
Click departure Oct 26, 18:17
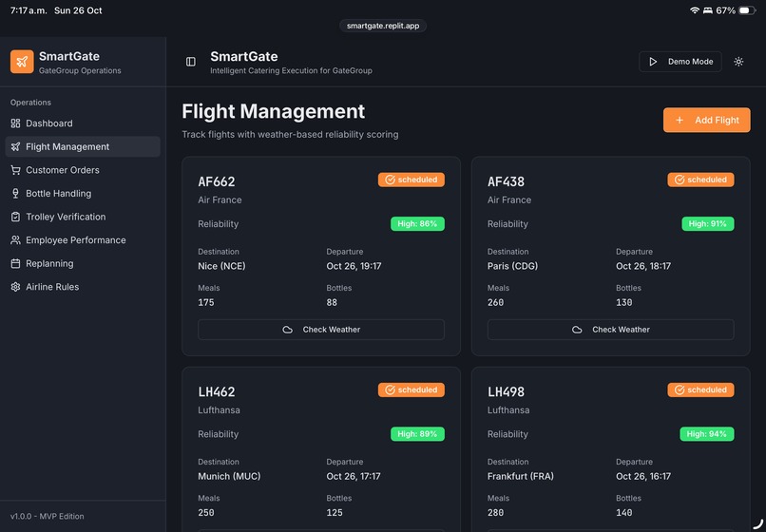pos(643,266)
